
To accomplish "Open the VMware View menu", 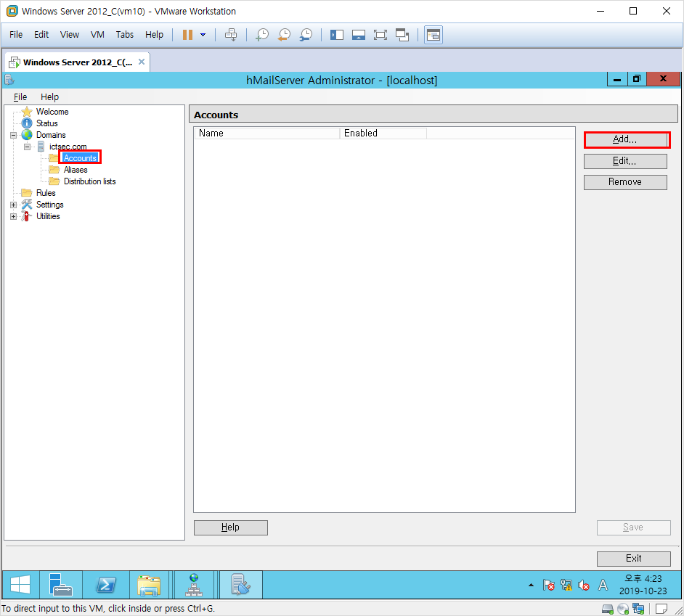I will pos(70,34).
